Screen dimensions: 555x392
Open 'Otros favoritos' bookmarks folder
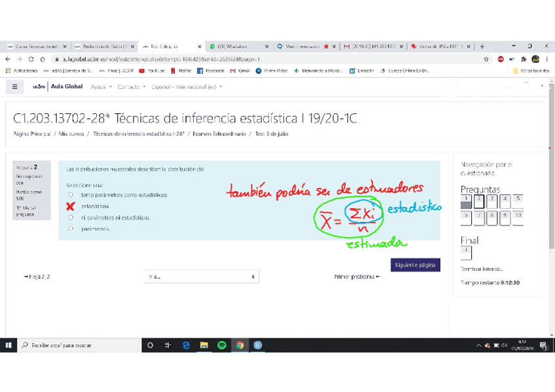point(531,71)
